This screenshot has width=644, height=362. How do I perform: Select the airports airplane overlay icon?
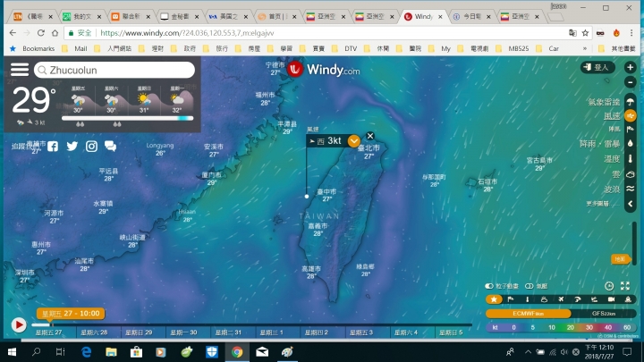pos(561,299)
